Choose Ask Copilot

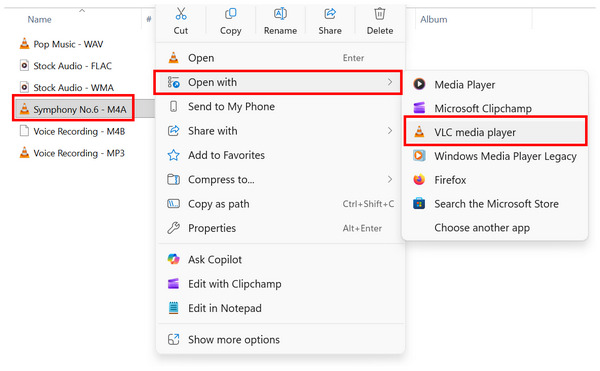click(280, 259)
